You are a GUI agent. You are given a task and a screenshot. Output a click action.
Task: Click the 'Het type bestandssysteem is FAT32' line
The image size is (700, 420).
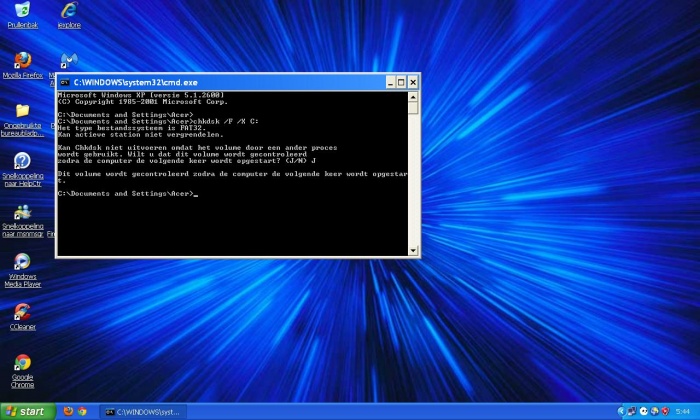pyautogui.click(x=132, y=128)
